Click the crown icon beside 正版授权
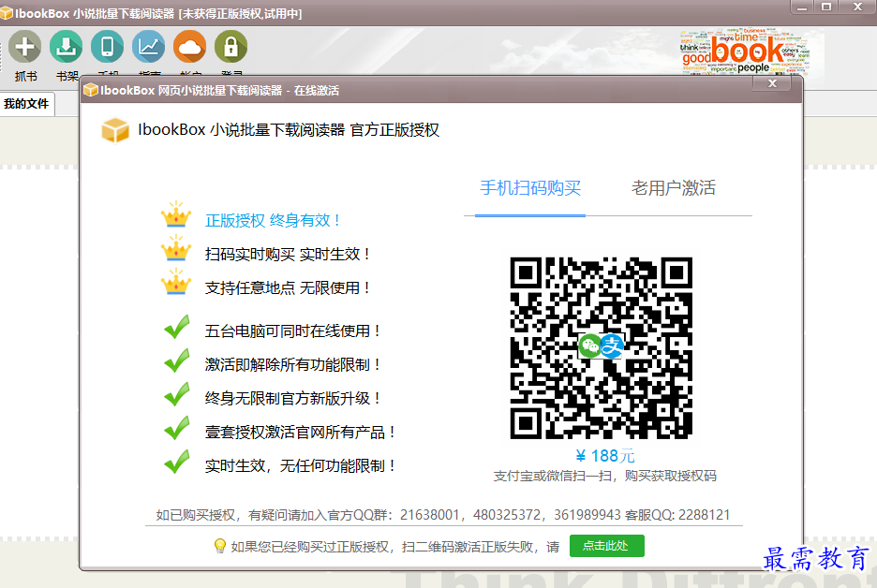877x588 pixels. [x=176, y=215]
